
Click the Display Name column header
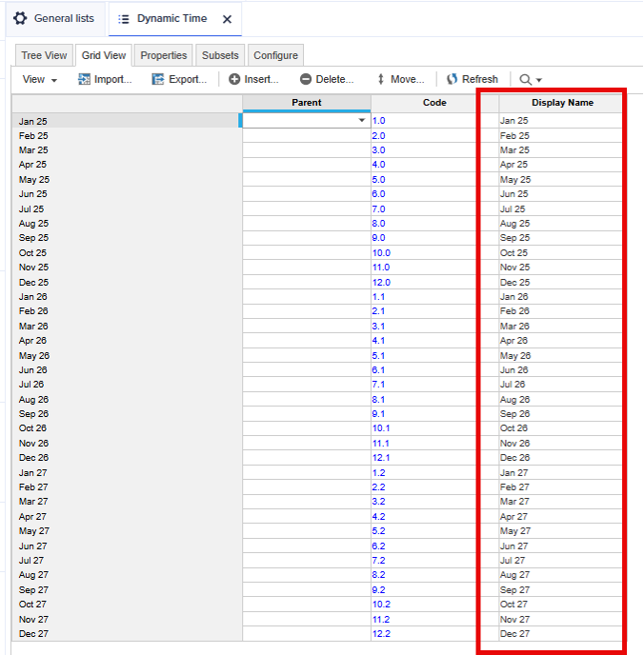point(562,103)
